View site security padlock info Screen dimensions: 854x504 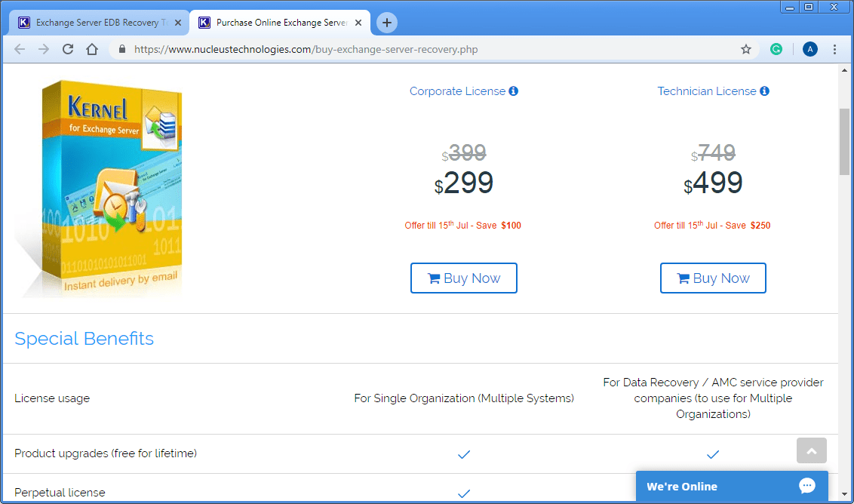(122, 49)
